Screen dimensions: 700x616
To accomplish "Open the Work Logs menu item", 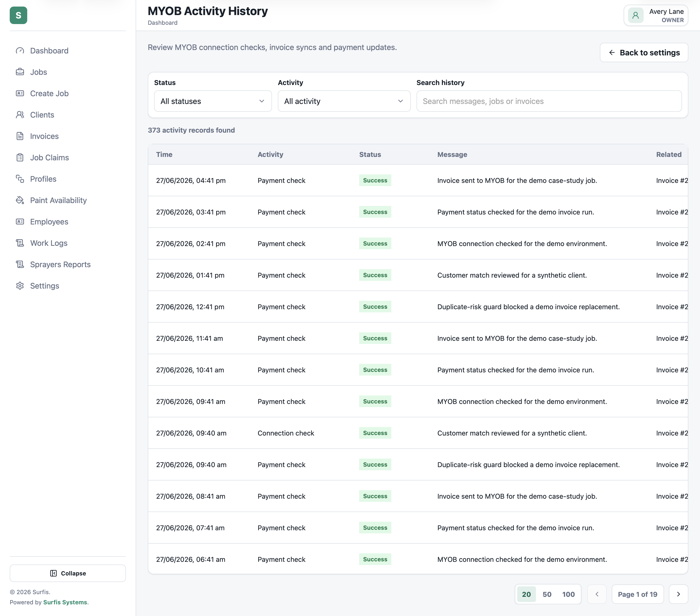I will click(68, 243).
